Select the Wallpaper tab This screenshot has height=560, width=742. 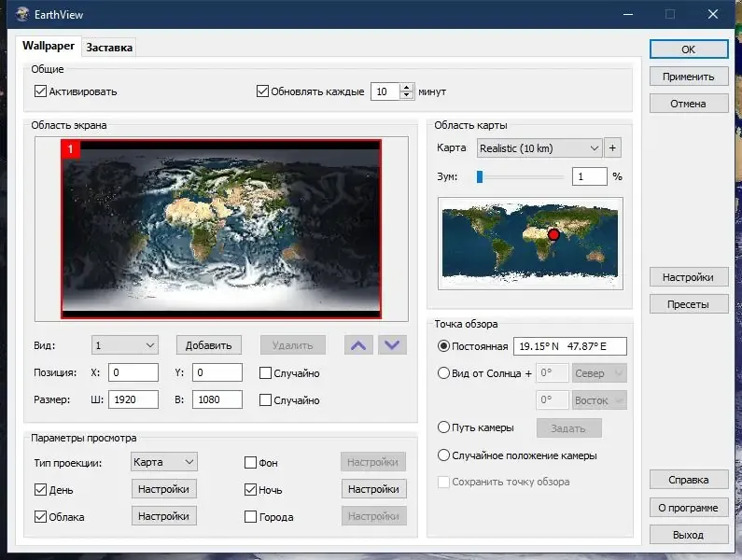pyautogui.click(x=48, y=47)
